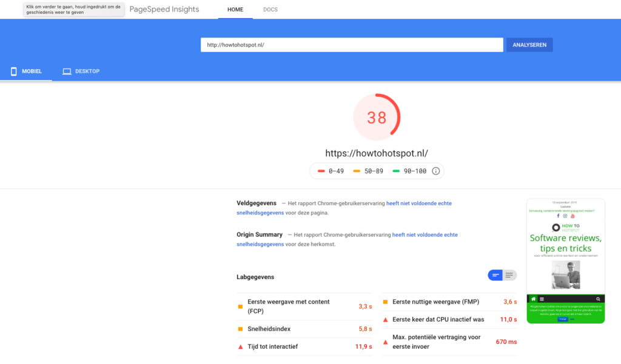
Task: Click the mobile phone icon
Action: point(13,71)
